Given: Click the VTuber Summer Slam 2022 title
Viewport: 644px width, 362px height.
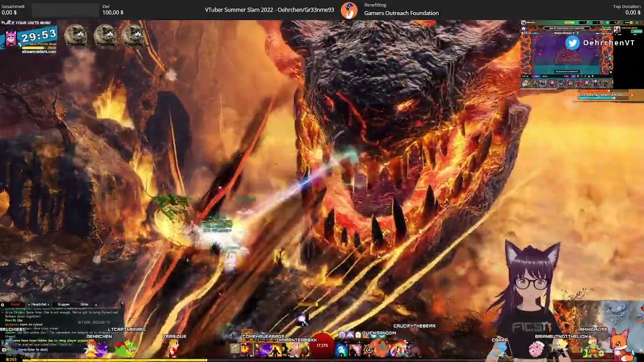Looking at the screenshot, I should click(270, 10).
